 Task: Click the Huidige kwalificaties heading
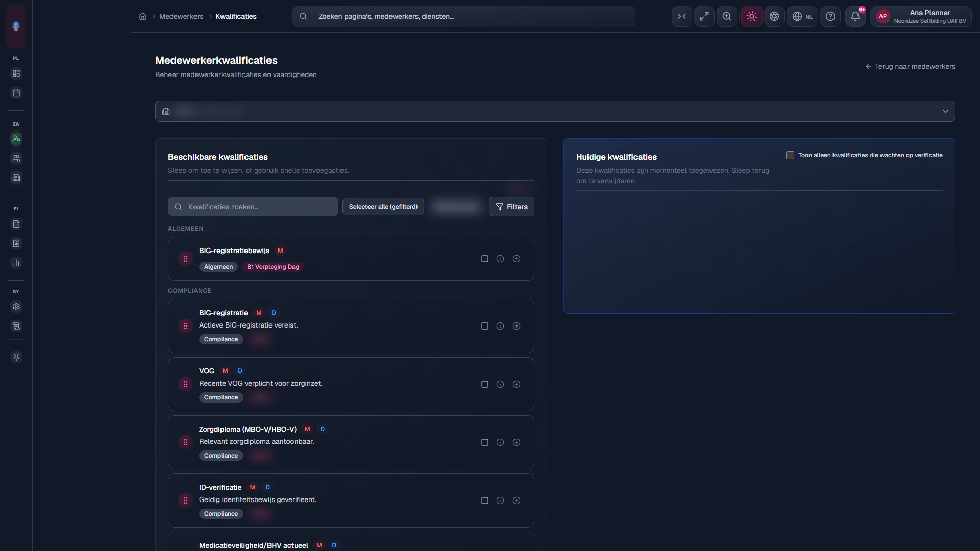[x=617, y=157]
